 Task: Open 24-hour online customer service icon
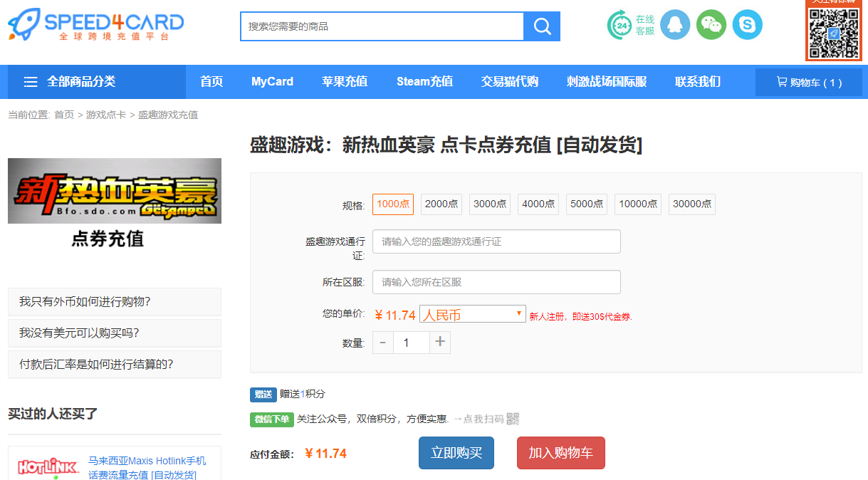[619, 25]
